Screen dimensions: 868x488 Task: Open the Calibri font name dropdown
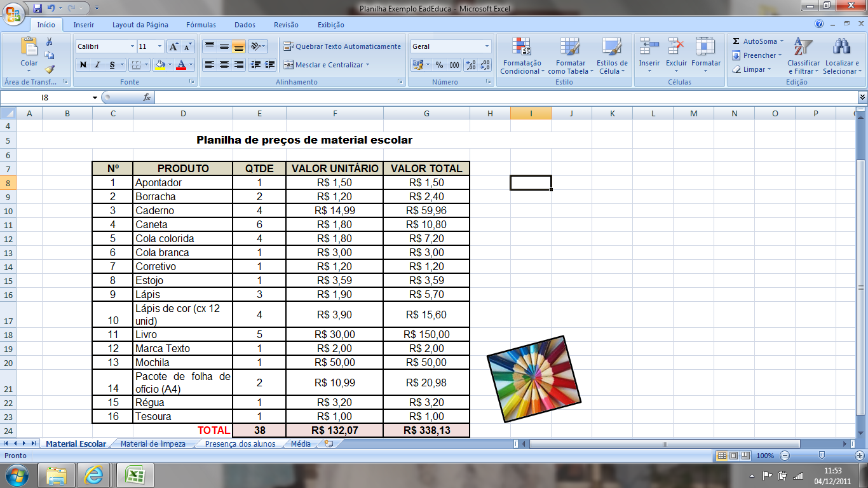tap(132, 45)
